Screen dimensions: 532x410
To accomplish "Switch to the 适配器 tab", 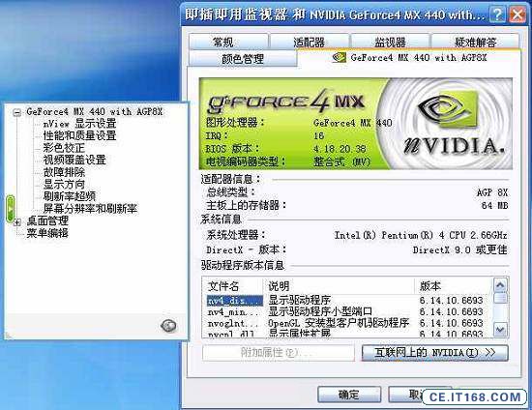I will point(310,42).
